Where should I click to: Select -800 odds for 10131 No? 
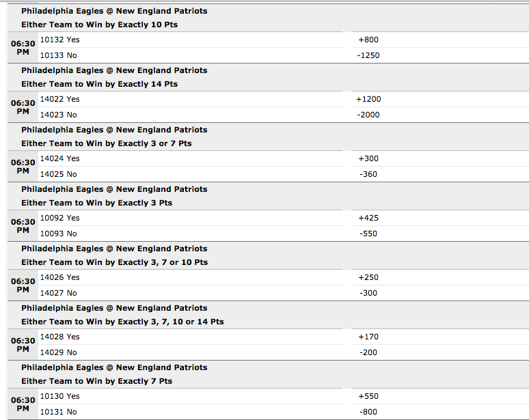(368, 412)
